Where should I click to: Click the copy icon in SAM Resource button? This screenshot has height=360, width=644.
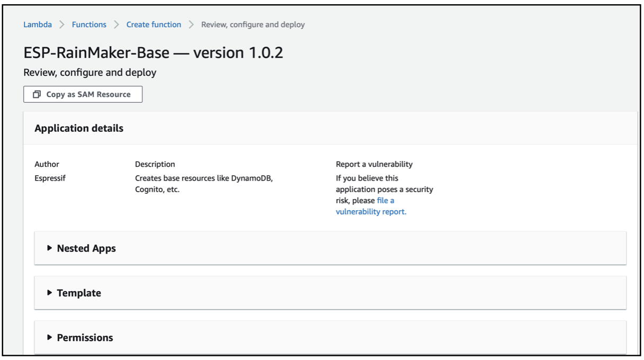[37, 94]
